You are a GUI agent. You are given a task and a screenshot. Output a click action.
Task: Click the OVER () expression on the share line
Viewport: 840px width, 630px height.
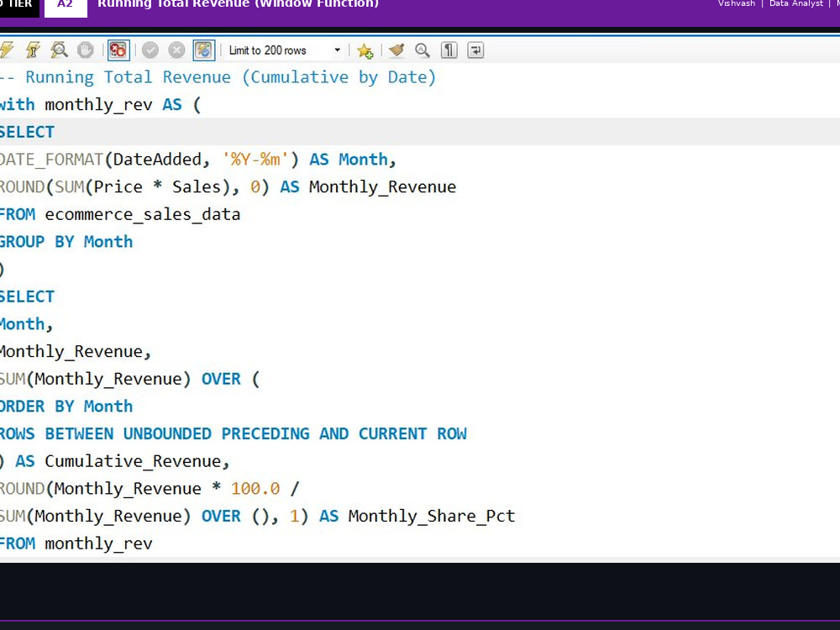(x=236, y=516)
